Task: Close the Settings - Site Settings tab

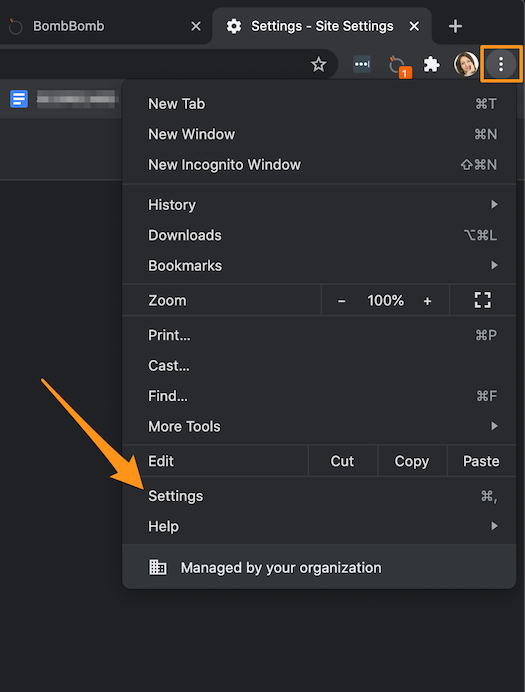Action: (414, 26)
